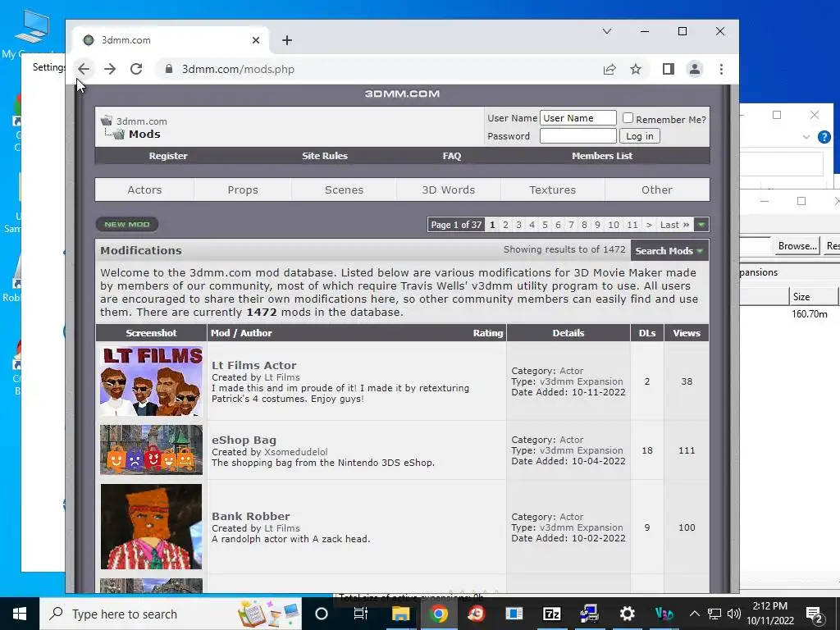Bookmark this page with the star icon

[x=636, y=69]
